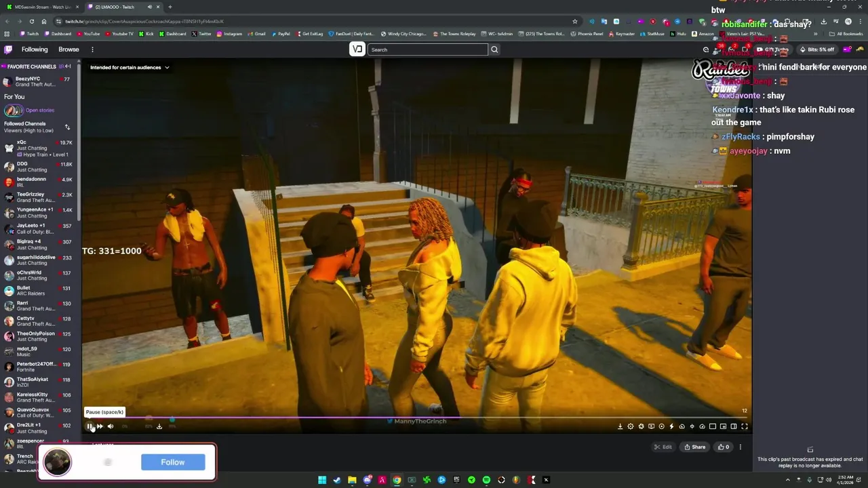
Task: Share this clip
Action: click(695, 447)
